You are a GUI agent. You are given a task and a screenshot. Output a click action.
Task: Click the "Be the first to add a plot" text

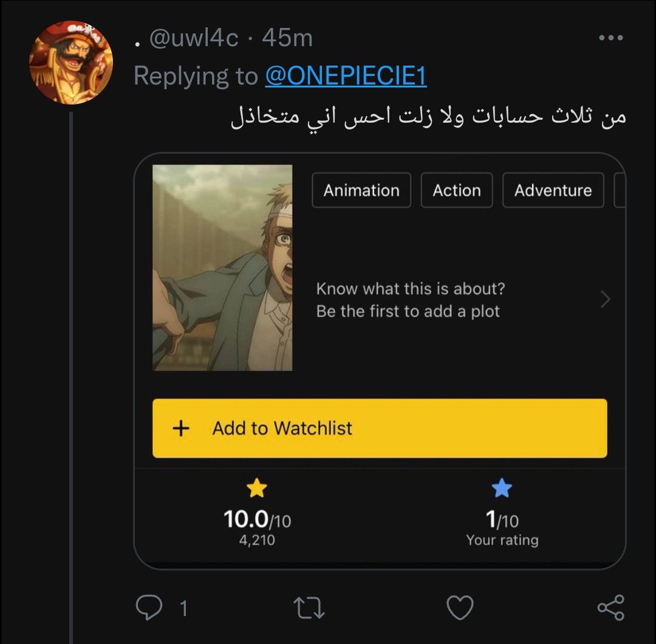tap(408, 312)
